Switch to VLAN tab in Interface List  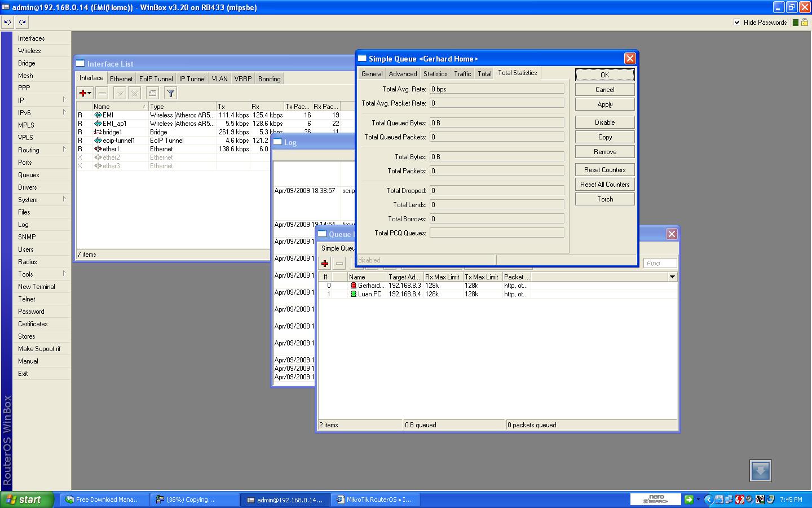pos(220,79)
